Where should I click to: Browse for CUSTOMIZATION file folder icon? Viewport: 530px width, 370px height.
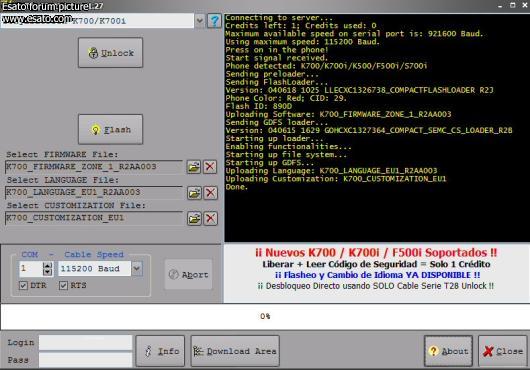tap(194, 218)
